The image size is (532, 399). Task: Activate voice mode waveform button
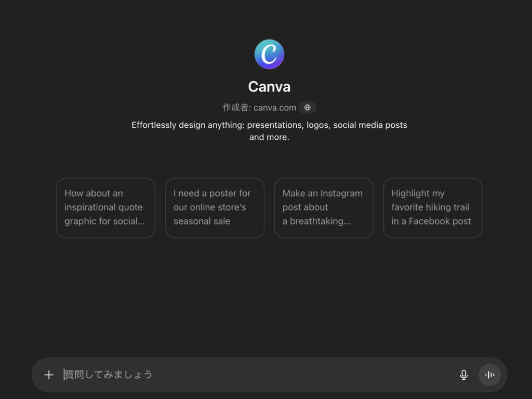(489, 375)
